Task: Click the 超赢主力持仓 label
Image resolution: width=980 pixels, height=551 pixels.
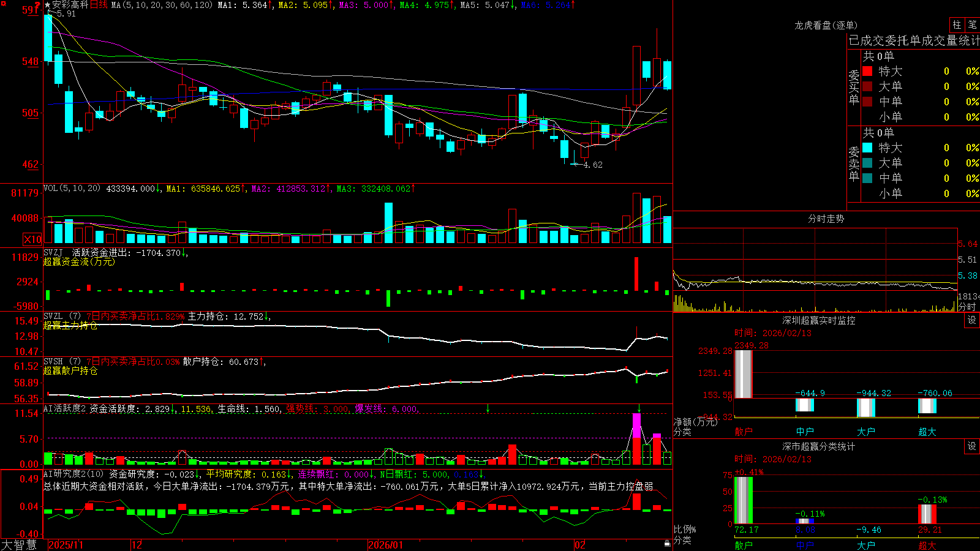Action: 70,325
